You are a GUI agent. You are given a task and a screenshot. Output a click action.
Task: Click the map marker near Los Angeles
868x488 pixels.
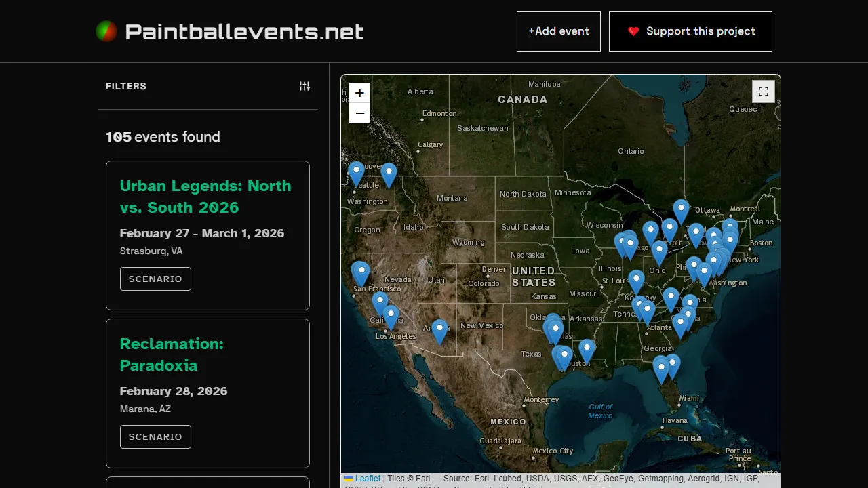pos(391,314)
